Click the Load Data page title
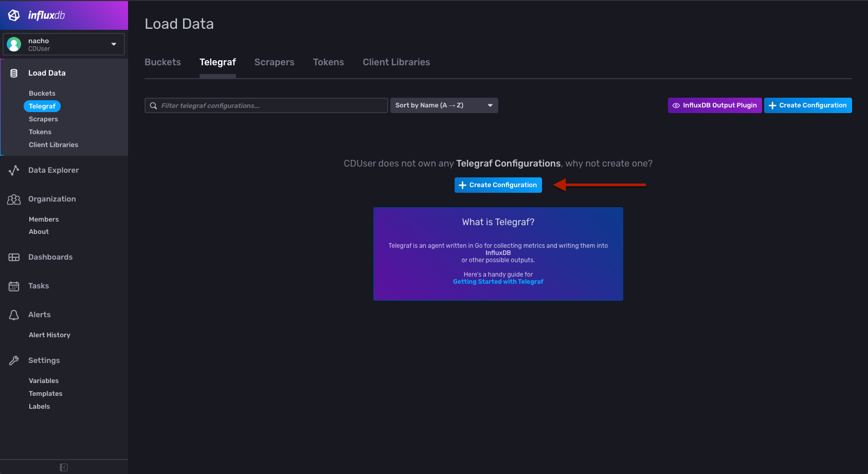Viewport: 868px width, 474px height. pos(179,24)
